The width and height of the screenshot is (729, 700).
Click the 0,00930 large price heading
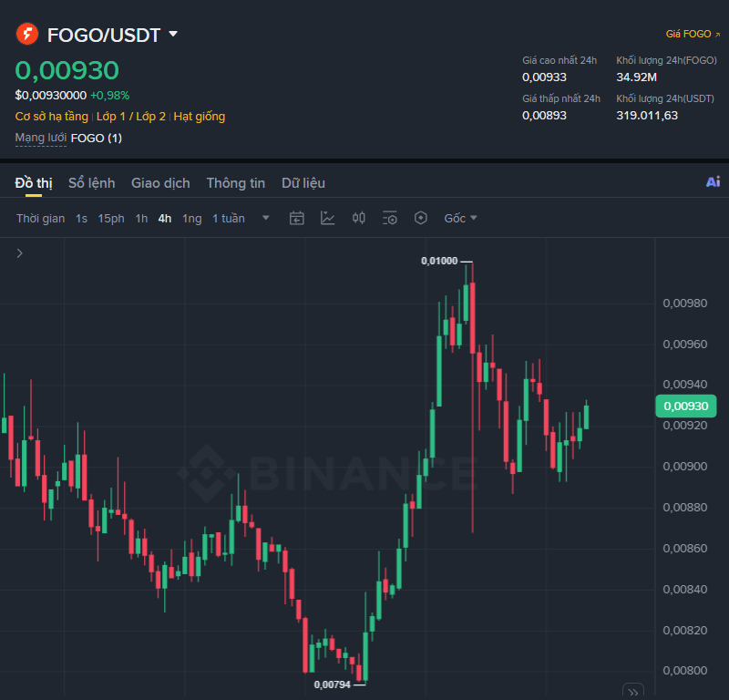tap(67, 71)
